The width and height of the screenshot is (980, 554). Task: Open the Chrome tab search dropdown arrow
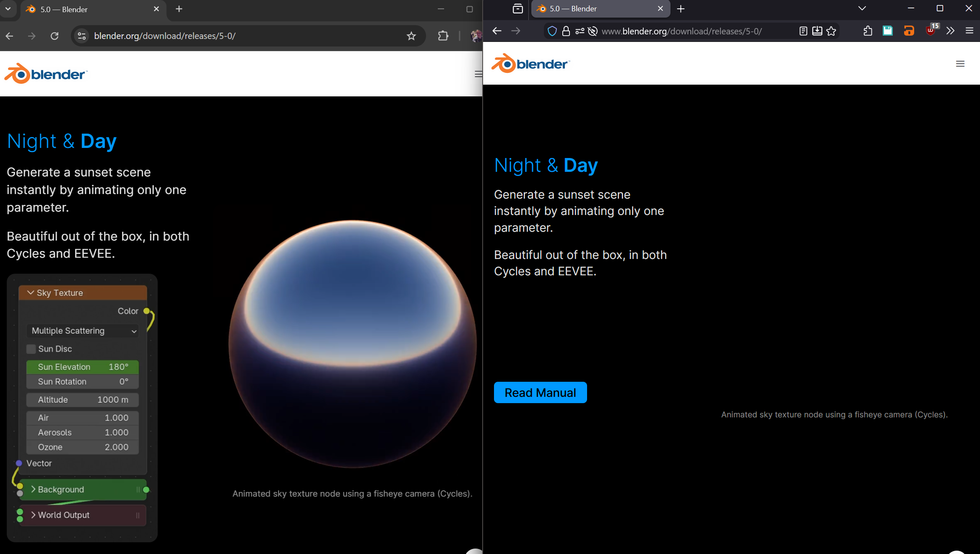8,9
